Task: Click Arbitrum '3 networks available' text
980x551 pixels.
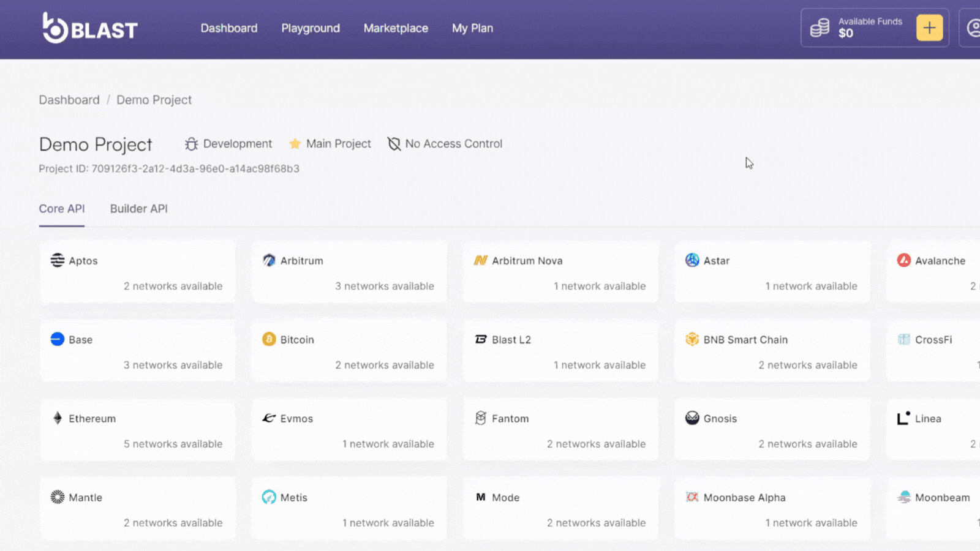Action: [x=385, y=286]
